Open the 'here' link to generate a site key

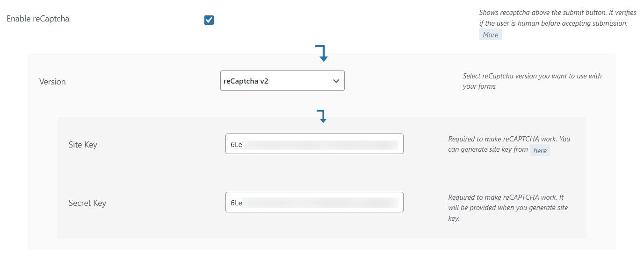(x=540, y=150)
